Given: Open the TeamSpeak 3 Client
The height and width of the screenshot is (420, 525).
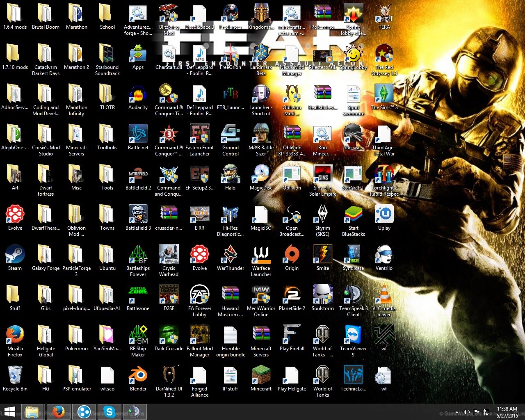Looking at the screenshot, I should click(353, 294).
